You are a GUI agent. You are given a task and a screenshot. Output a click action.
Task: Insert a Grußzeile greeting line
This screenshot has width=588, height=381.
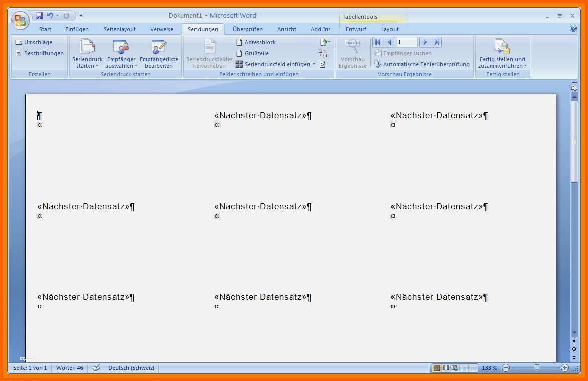(x=252, y=53)
